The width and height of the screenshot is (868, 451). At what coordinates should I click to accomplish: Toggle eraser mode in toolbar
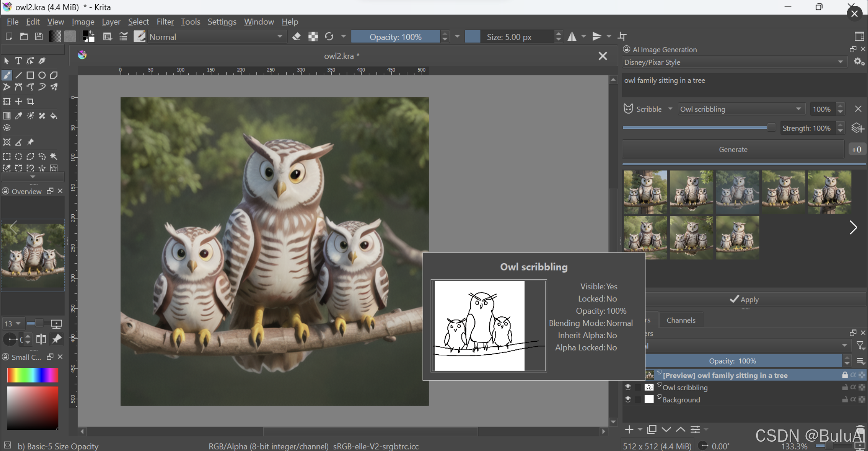tap(296, 37)
